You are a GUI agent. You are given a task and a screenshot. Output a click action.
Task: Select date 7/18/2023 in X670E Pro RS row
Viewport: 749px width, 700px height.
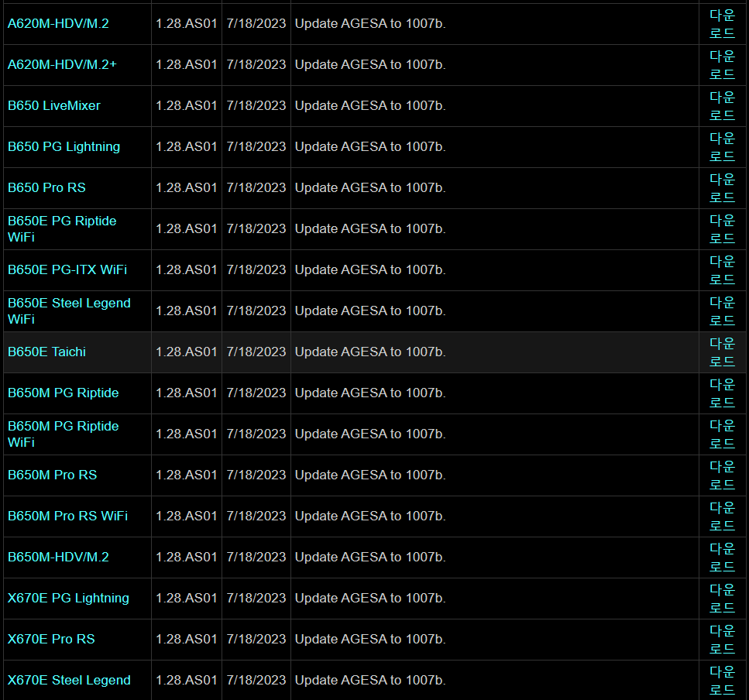(x=256, y=640)
